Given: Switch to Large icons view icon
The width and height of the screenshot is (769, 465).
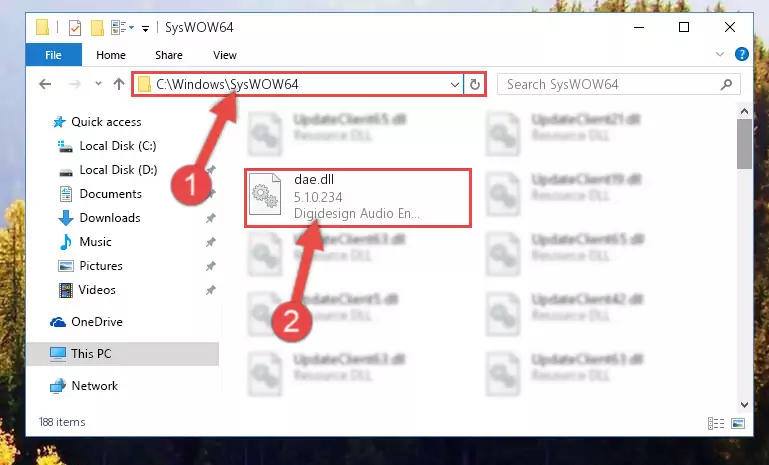Looking at the screenshot, I should click(738, 423).
